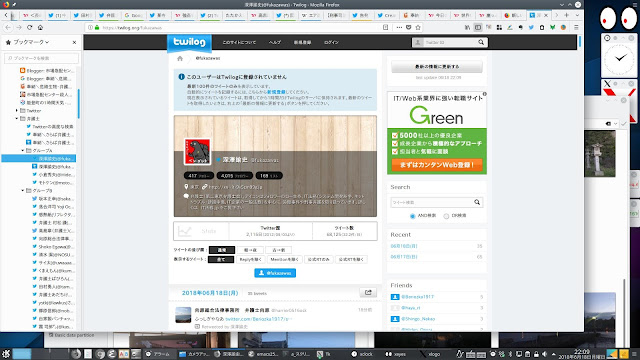Click the tweet search magnifier in sidebar
The height and width of the screenshot is (360, 640).
click(477, 202)
